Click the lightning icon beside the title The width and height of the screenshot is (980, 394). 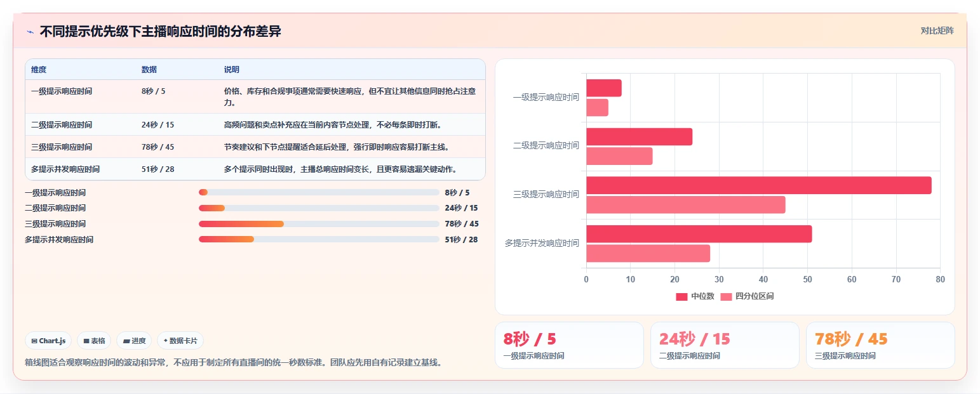30,32
